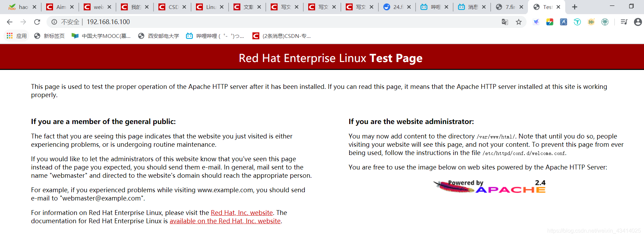Translate this page using the translate icon
Screen dimensions: 644x237
[505, 22]
